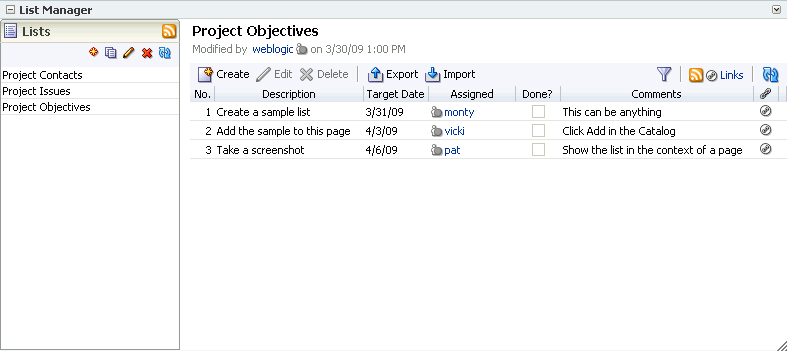Click the status icon beside weblogic

tap(301, 49)
